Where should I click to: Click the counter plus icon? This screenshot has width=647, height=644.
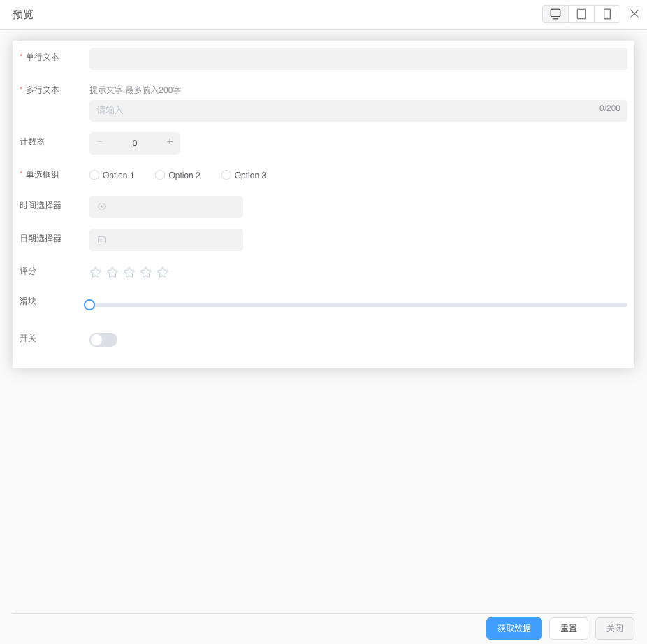[x=170, y=142]
